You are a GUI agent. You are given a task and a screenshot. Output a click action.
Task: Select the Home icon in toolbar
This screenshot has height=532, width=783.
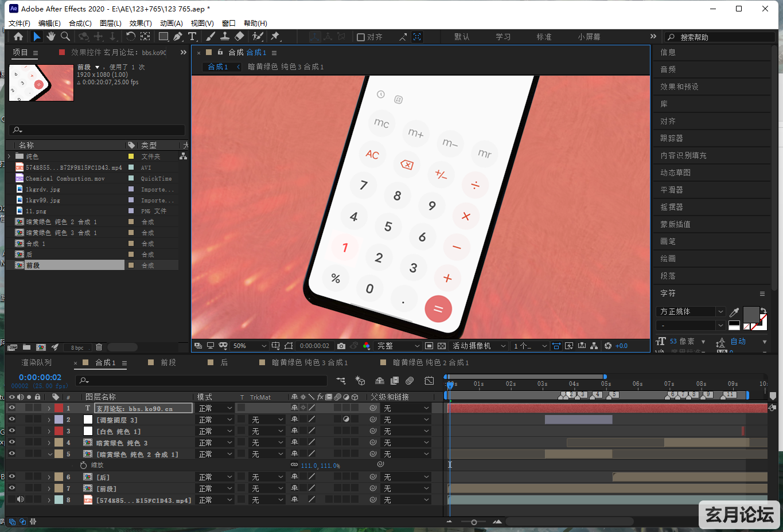pyautogui.click(x=18, y=37)
